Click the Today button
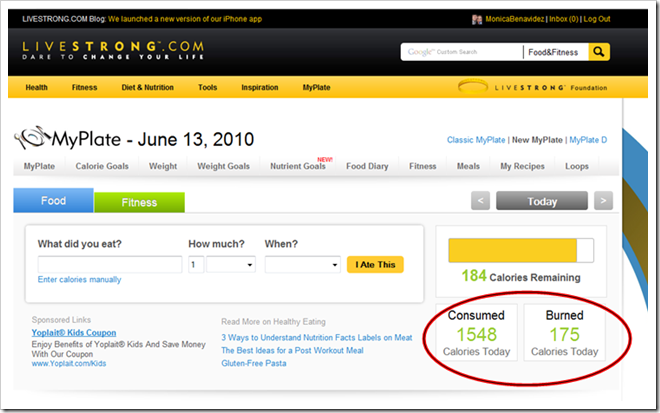 coord(542,200)
